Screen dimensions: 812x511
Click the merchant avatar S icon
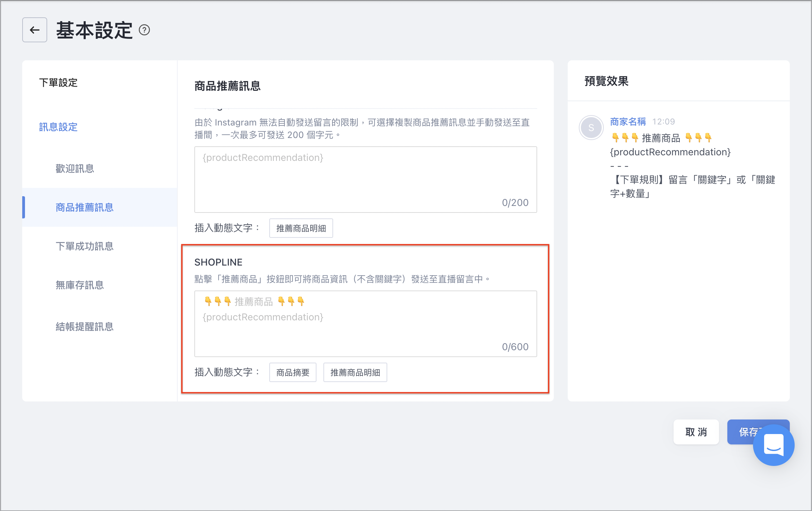[x=591, y=128]
